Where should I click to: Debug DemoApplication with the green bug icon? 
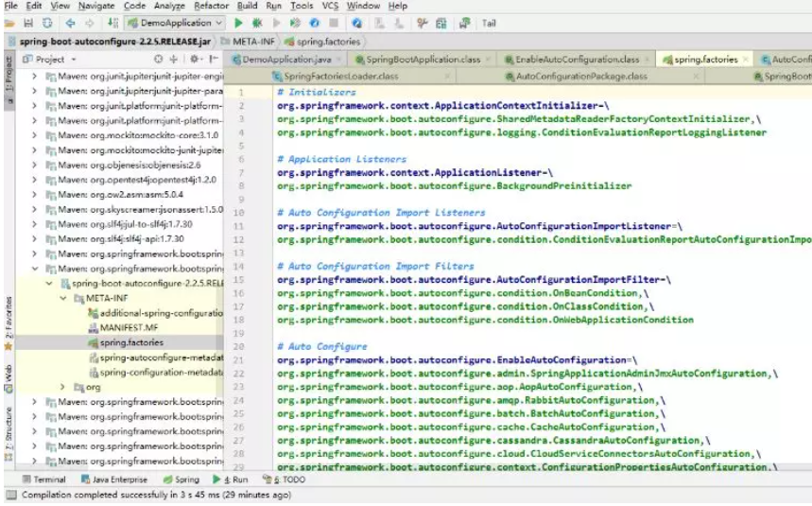coord(257,24)
